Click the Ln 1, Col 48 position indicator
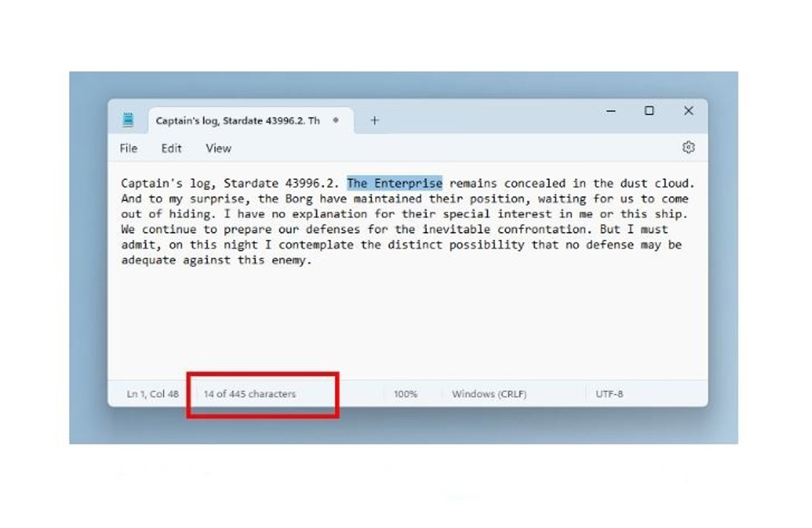Screen dimensions: 812x528 click(x=153, y=393)
